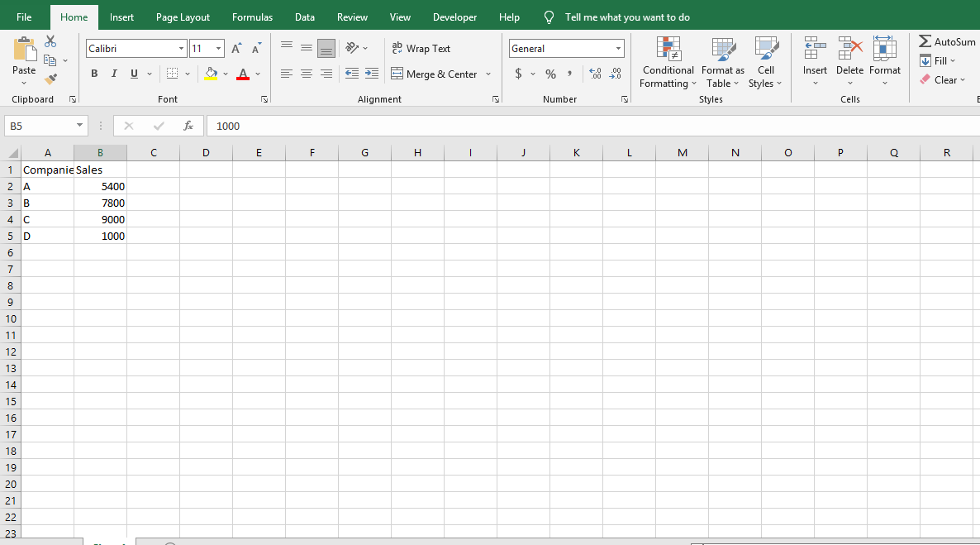Click the Cut scissors icon
The width and height of the screenshot is (980, 545).
click(x=50, y=41)
